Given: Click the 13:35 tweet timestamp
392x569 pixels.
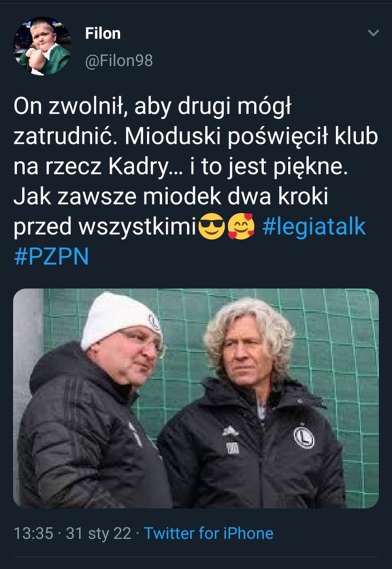Looking at the screenshot, I should (x=33, y=534).
